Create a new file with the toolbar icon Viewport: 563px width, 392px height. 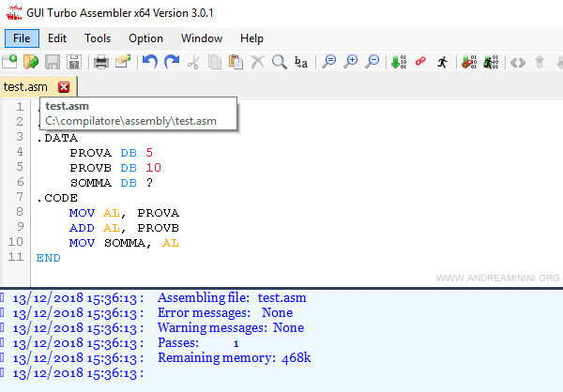[x=9, y=62]
